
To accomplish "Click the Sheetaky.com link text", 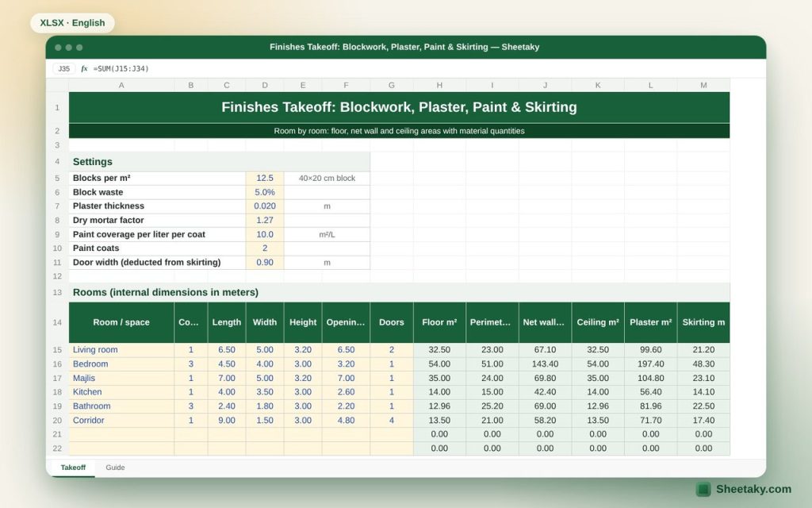I will coord(753,489).
